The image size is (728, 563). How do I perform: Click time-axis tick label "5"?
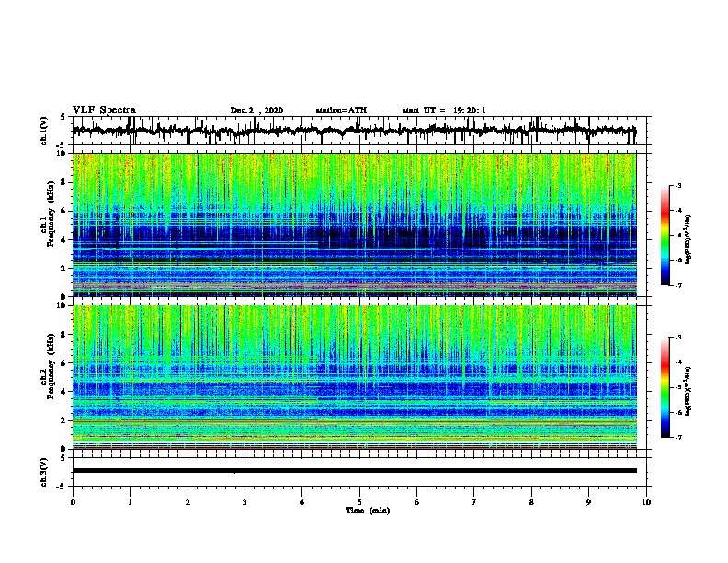(359, 502)
